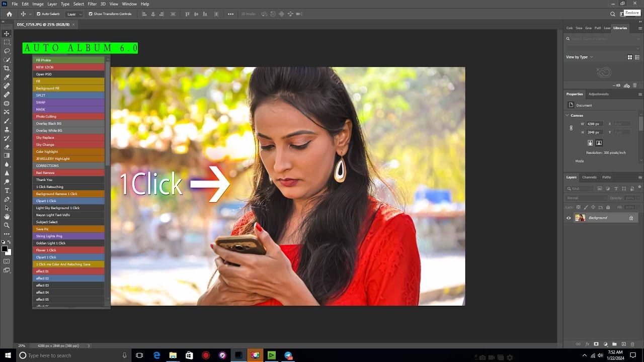
Task: Open the Properties panel menu icon
Action: (x=640, y=94)
